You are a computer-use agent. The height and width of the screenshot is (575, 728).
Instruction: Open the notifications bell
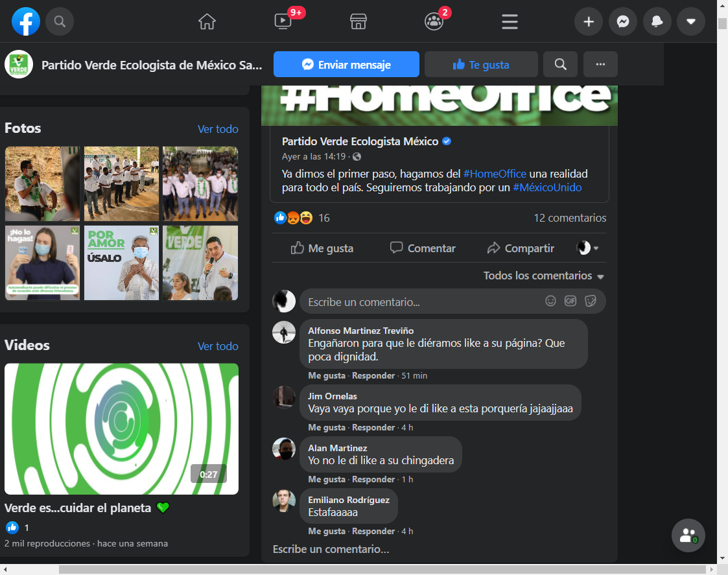click(657, 21)
